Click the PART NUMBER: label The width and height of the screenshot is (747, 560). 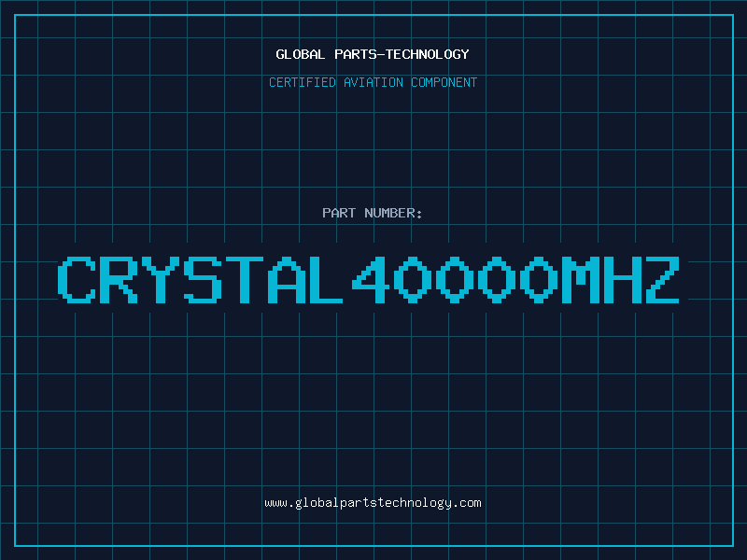(372, 213)
